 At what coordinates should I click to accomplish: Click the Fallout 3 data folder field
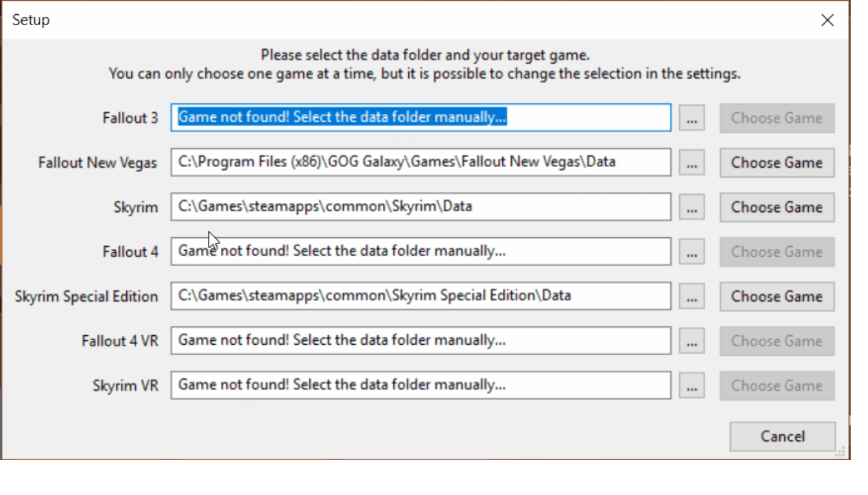click(x=420, y=118)
